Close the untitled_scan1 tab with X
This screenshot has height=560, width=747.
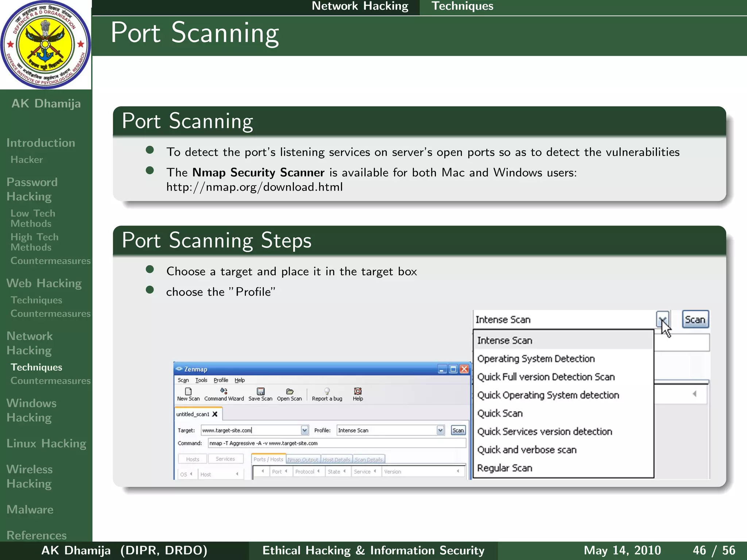215,414
